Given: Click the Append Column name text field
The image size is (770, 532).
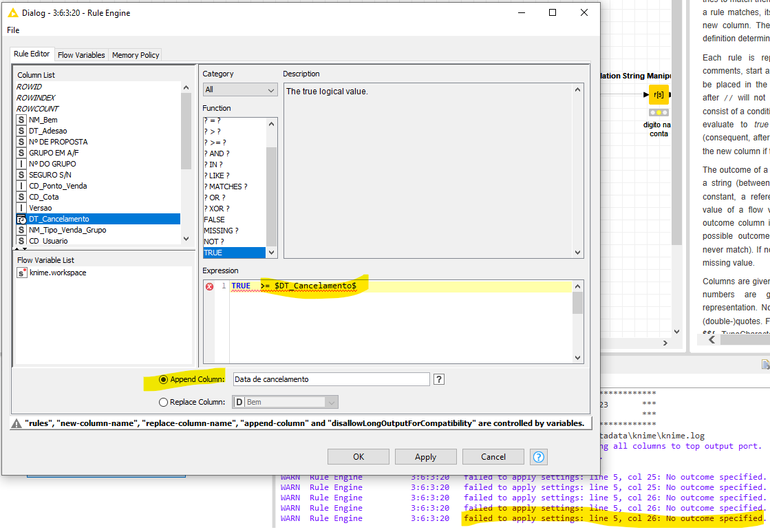Looking at the screenshot, I should click(x=331, y=379).
